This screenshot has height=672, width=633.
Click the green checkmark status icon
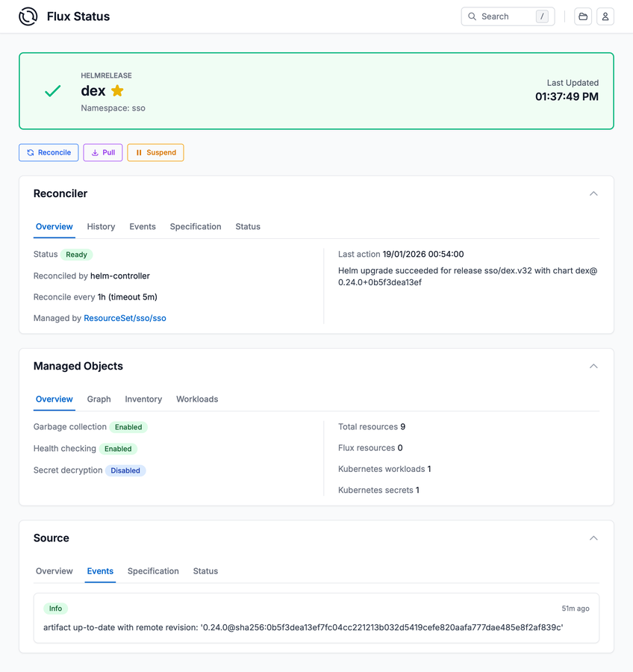[53, 91]
